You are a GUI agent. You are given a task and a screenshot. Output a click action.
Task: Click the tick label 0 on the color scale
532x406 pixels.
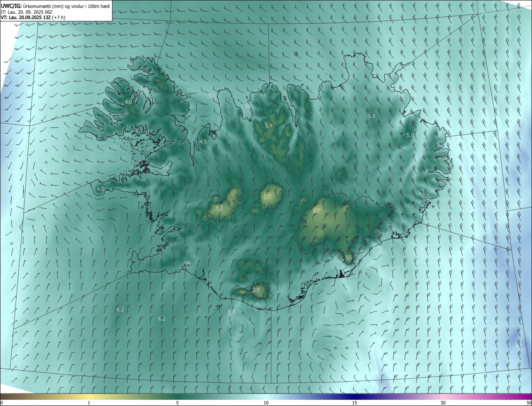2,403
